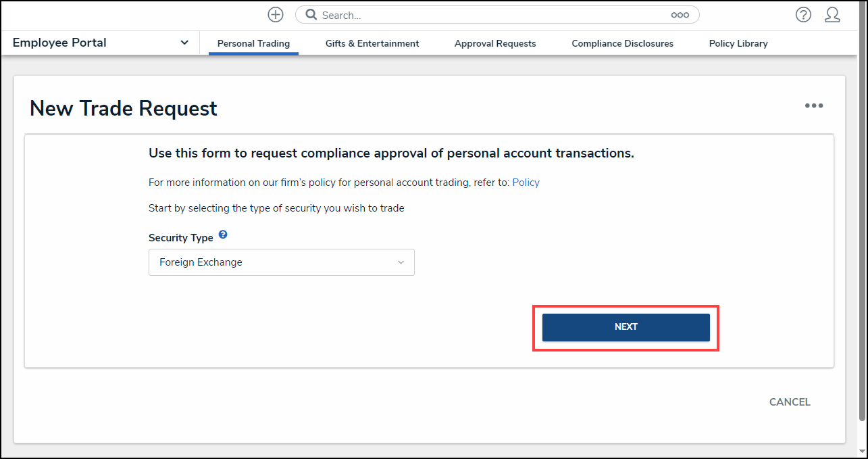The height and width of the screenshot is (459, 868).
Task: Click the plus create-new icon
Action: point(275,15)
